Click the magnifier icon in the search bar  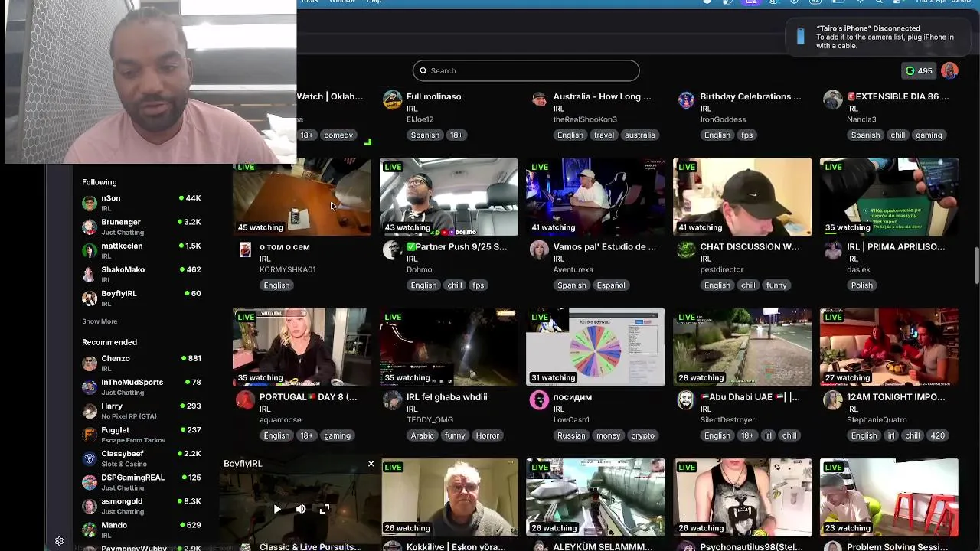pos(423,70)
